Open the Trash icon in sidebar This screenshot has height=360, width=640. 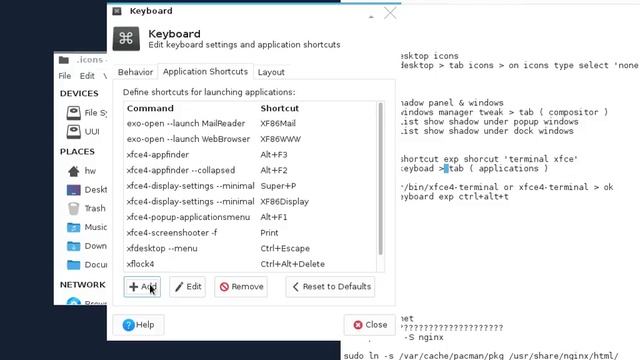pyautogui.click(x=73, y=209)
